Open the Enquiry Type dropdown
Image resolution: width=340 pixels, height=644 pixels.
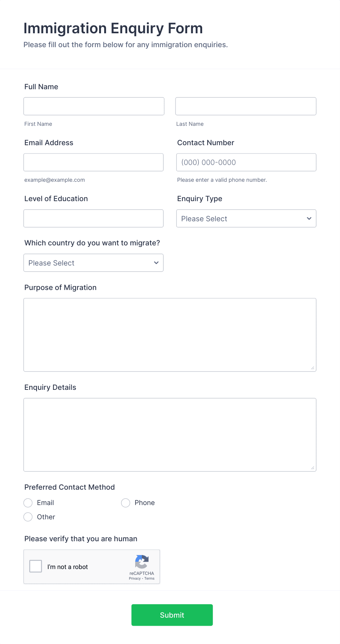pyautogui.click(x=246, y=218)
